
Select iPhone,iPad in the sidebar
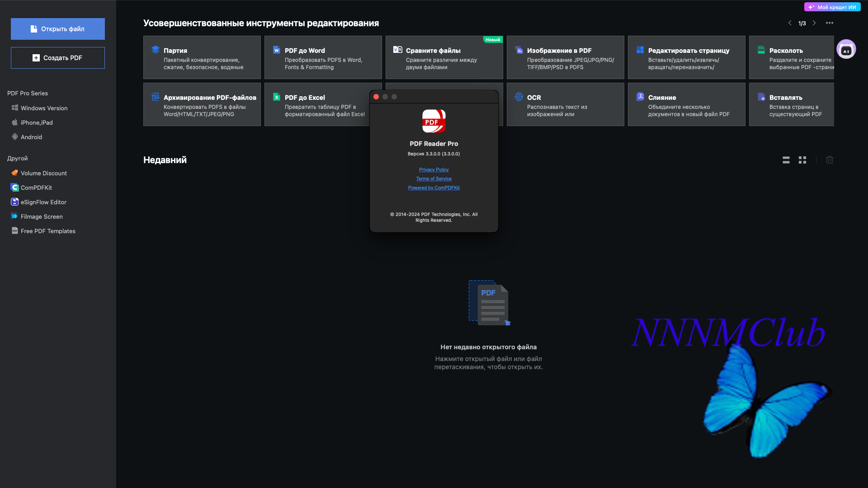coord(37,122)
